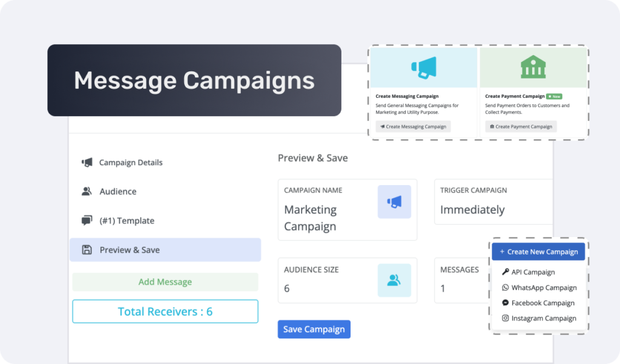The height and width of the screenshot is (364, 620).
Task: Click the chat bubbles icon beside Template
Action: click(87, 221)
